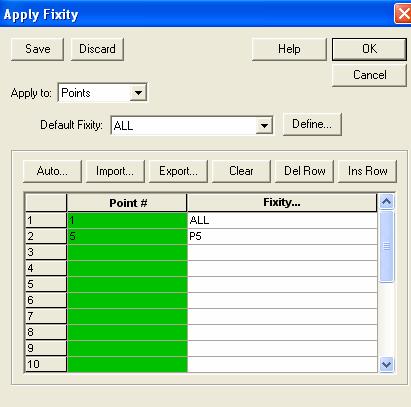The height and width of the screenshot is (407, 411).
Task: Select row header 10
Action: point(46,364)
